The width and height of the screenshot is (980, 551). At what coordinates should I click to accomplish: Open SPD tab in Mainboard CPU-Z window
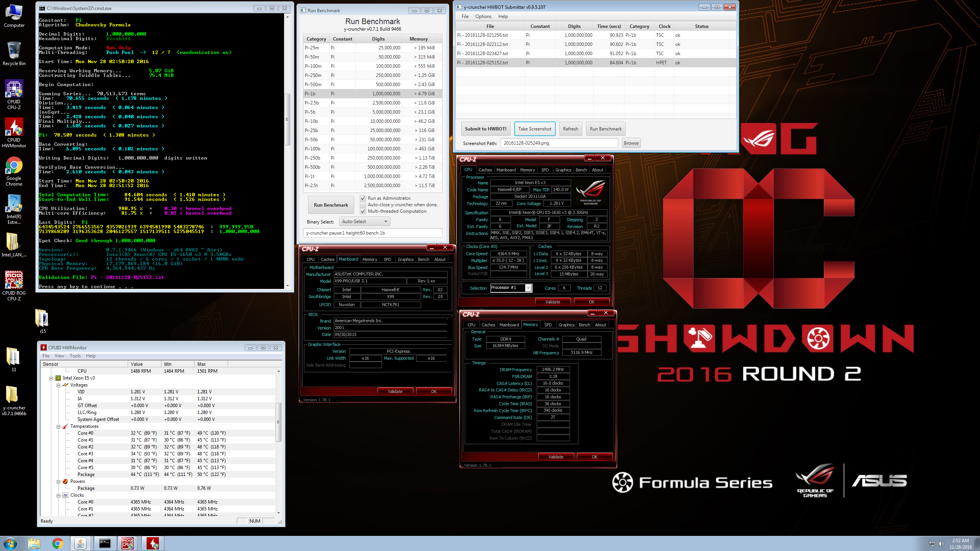387,259
